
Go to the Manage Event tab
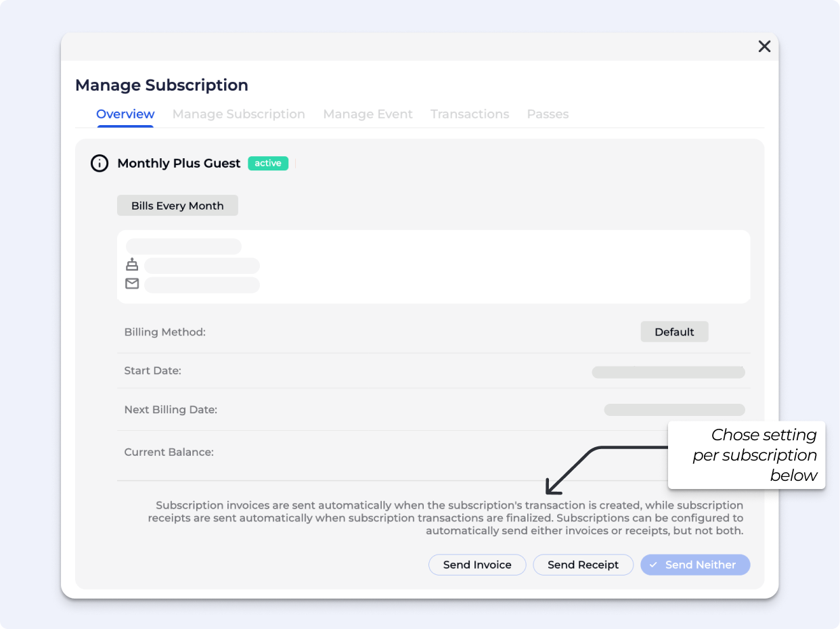pos(368,114)
